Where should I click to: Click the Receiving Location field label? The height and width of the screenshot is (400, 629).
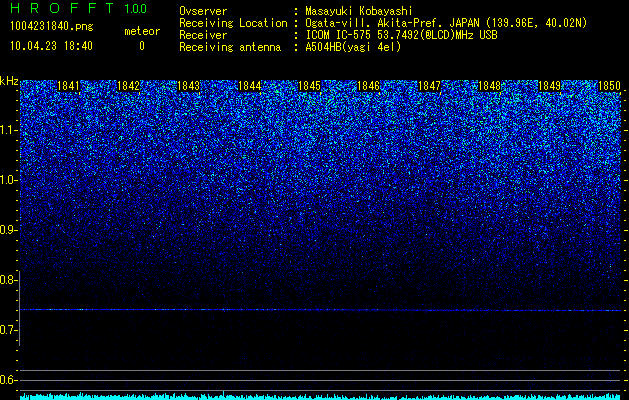coord(233,23)
